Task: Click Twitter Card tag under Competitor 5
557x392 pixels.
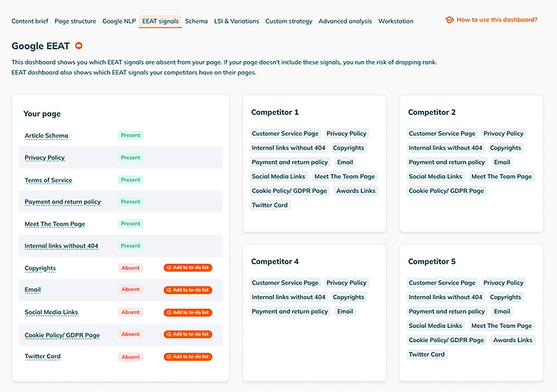Action: click(427, 355)
